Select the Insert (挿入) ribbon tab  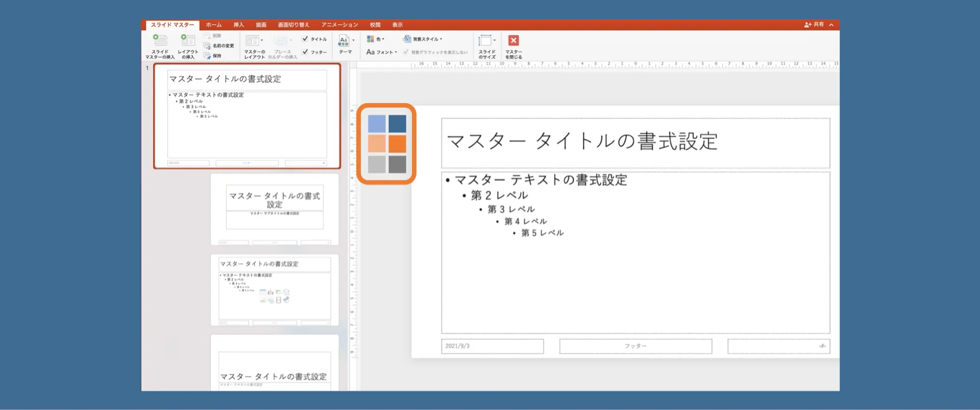tap(238, 24)
